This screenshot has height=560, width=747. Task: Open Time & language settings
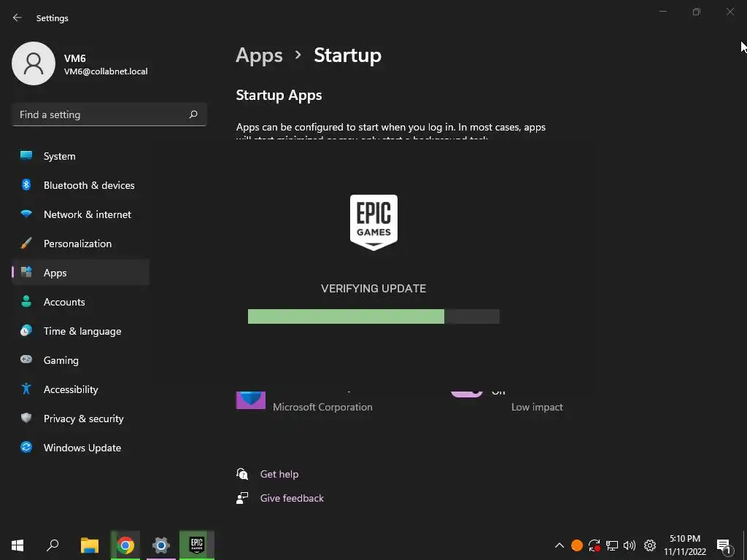coord(80,331)
